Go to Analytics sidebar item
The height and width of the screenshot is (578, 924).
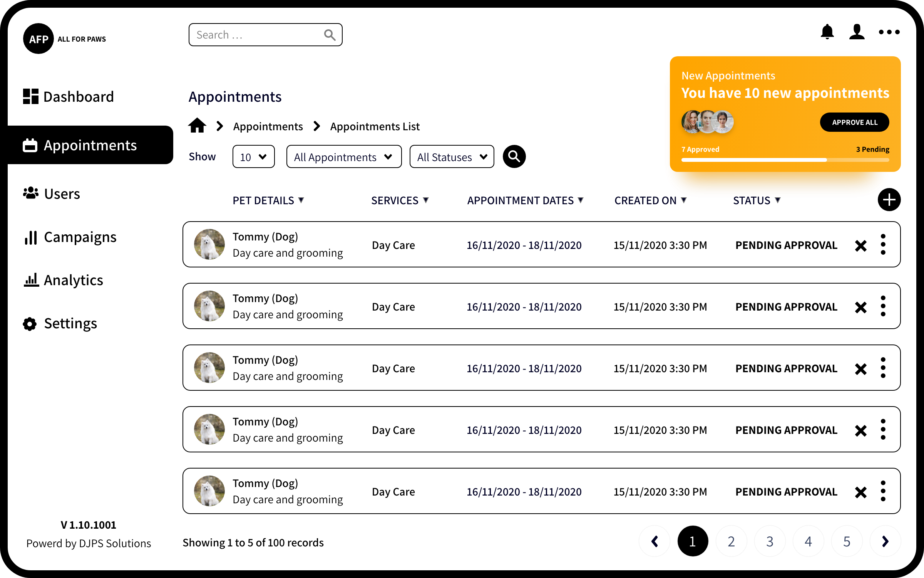point(73,280)
